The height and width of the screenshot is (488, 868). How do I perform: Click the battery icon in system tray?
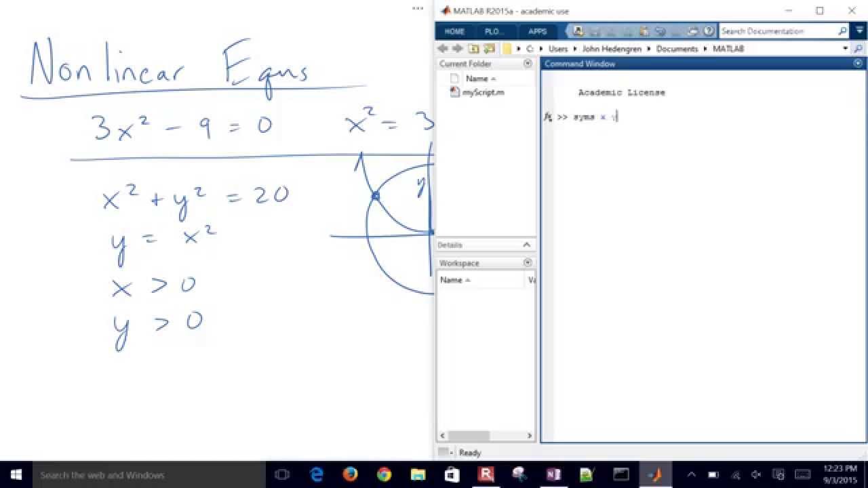713,474
